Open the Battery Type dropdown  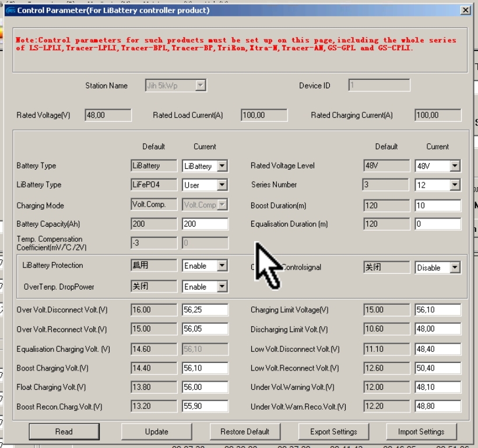tap(222, 166)
